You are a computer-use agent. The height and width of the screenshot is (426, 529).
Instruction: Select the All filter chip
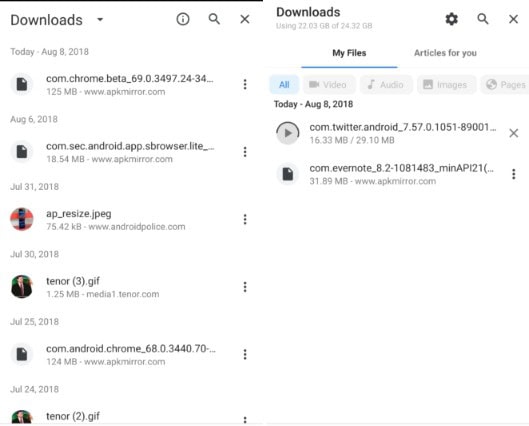(284, 85)
